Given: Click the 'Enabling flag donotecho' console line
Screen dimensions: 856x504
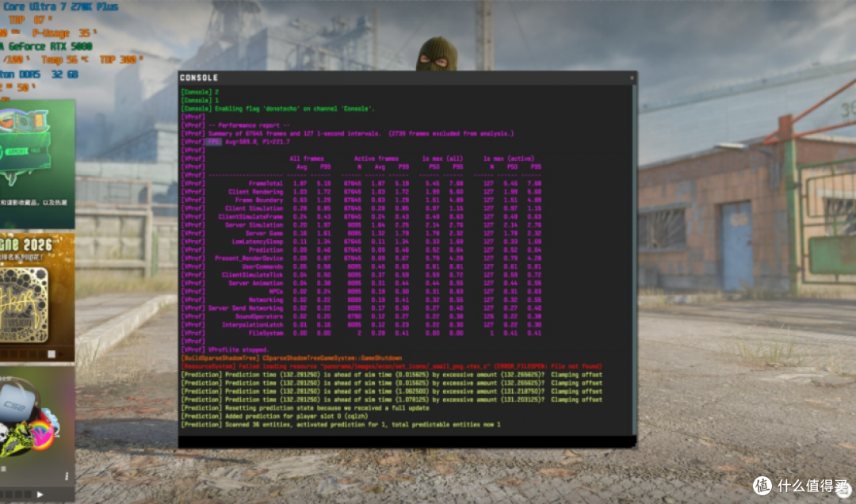Looking at the screenshot, I should pyautogui.click(x=278, y=109).
